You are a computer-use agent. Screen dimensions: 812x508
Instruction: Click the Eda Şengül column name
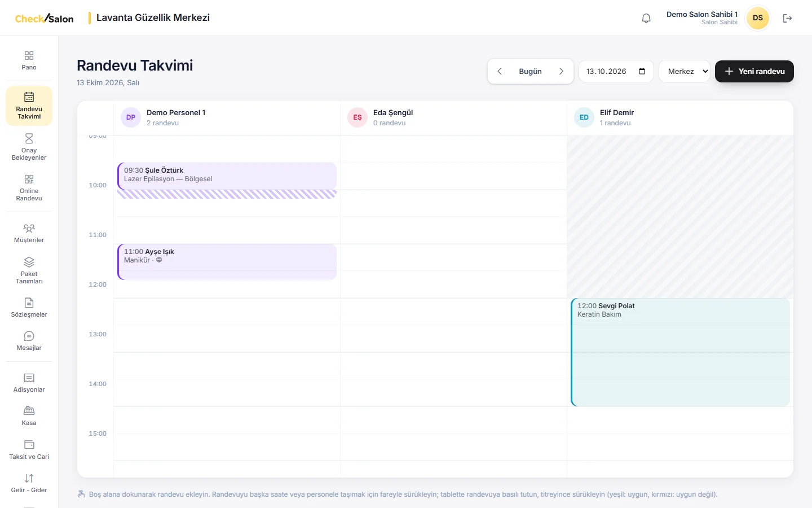click(393, 113)
